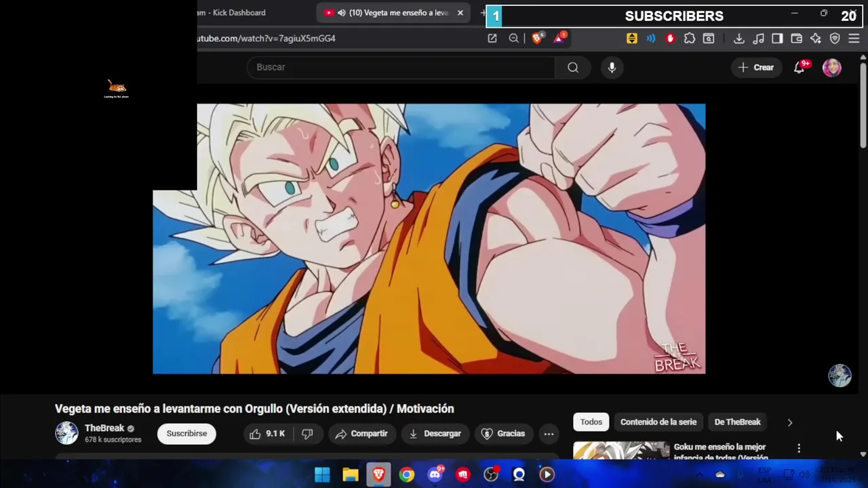Open Google Chrome from taskbar
The width and height of the screenshot is (868, 488).
pos(407,474)
